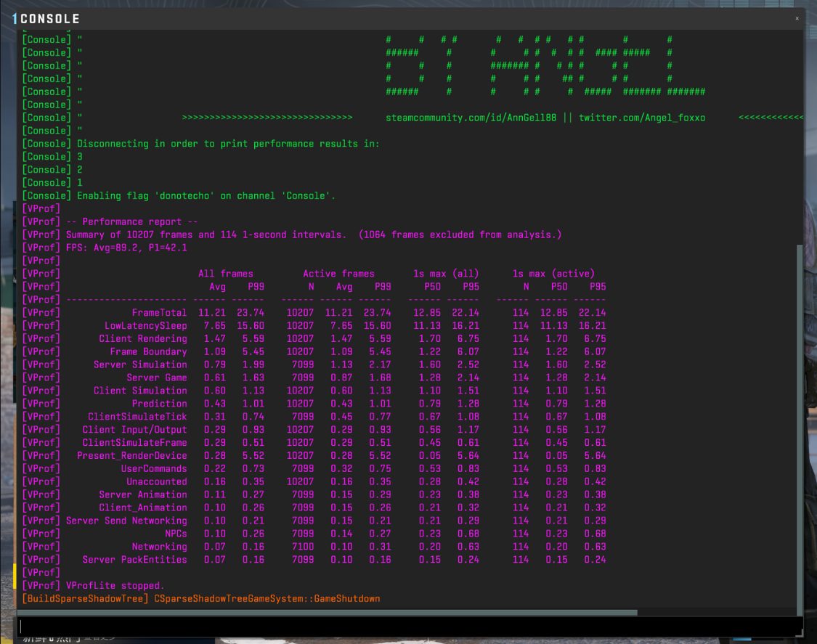
Task: Click the Networking Active N value 7100
Action: point(303,547)
